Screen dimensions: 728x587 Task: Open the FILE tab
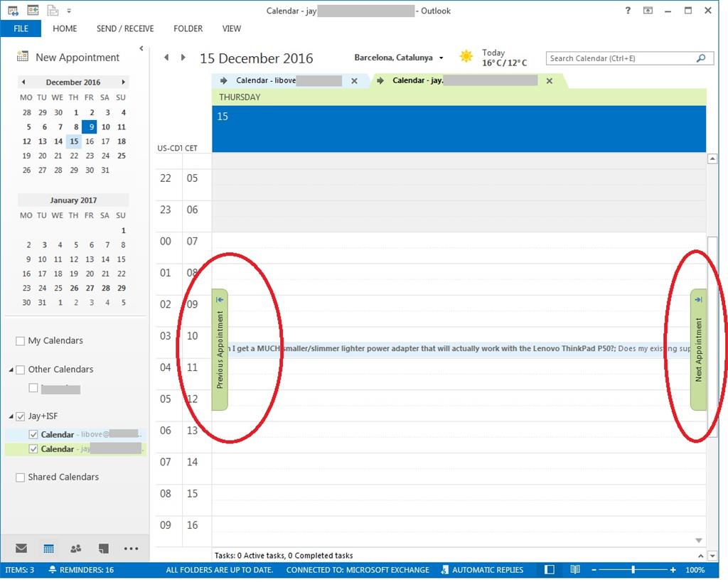click(x=21, y=28)
